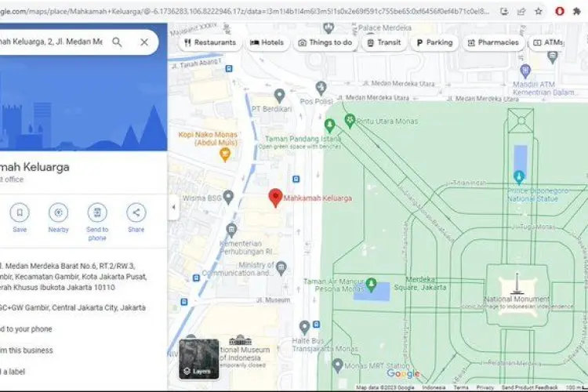This screenshot has width=588, height=392.
Task: Click the Monas MRT Station pin
Action: click(x=338, y=365)
